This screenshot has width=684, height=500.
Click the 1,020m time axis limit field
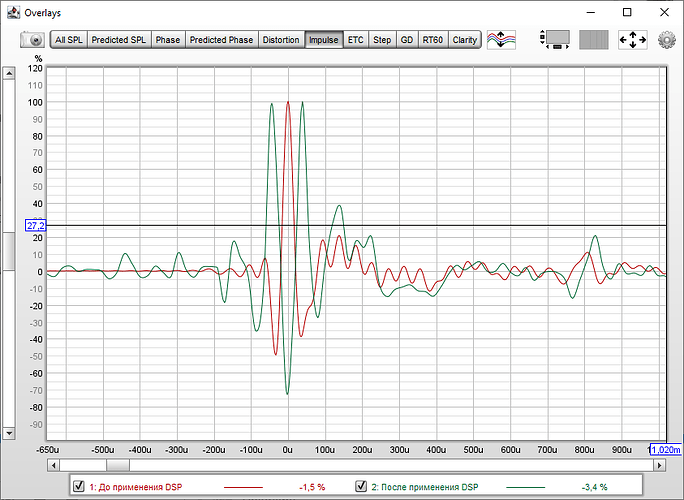click(x=665, y=450)
